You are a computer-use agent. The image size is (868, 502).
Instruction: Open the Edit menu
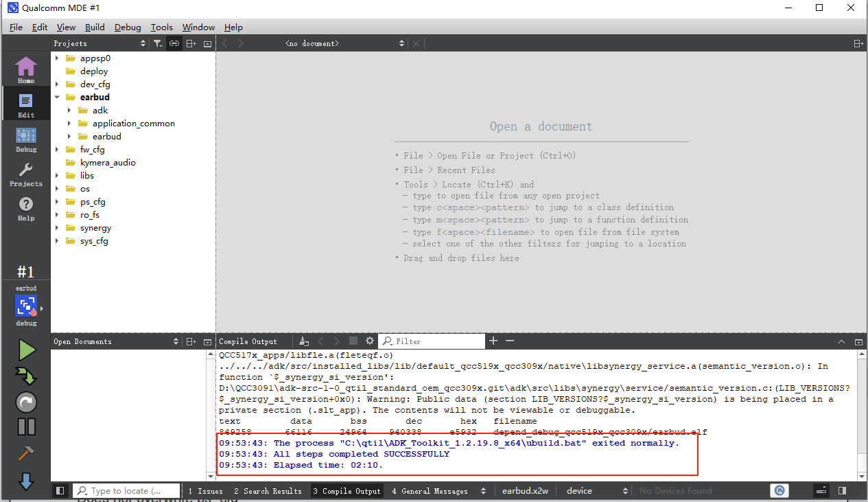tap(40, 27)
